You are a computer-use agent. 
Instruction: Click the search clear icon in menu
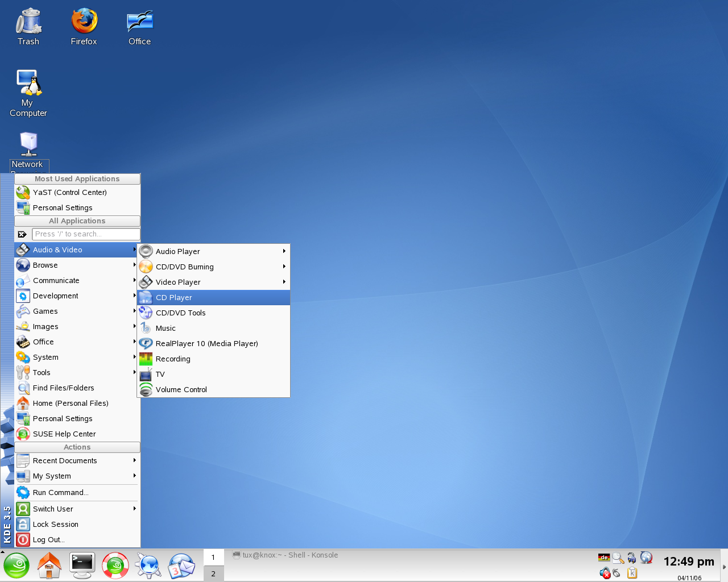(22, 234)
